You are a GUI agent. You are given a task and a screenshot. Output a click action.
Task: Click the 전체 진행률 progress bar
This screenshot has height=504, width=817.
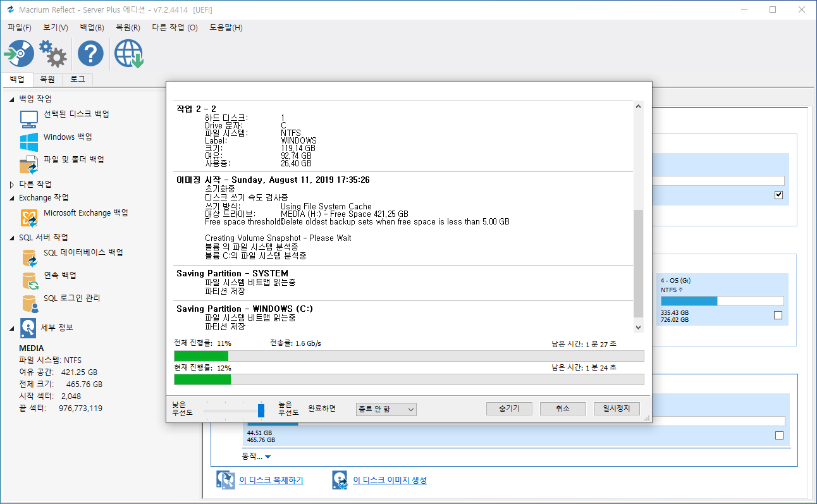coord(408,356)
